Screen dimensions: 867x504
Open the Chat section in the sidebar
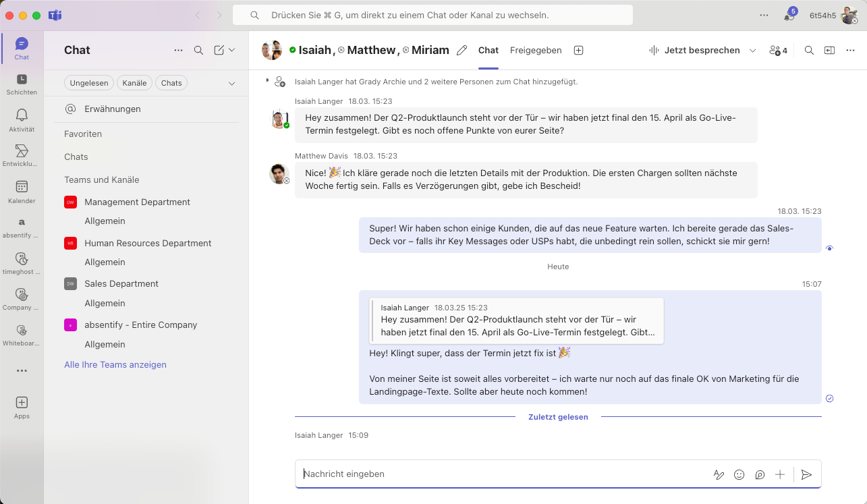click(22, 49)
